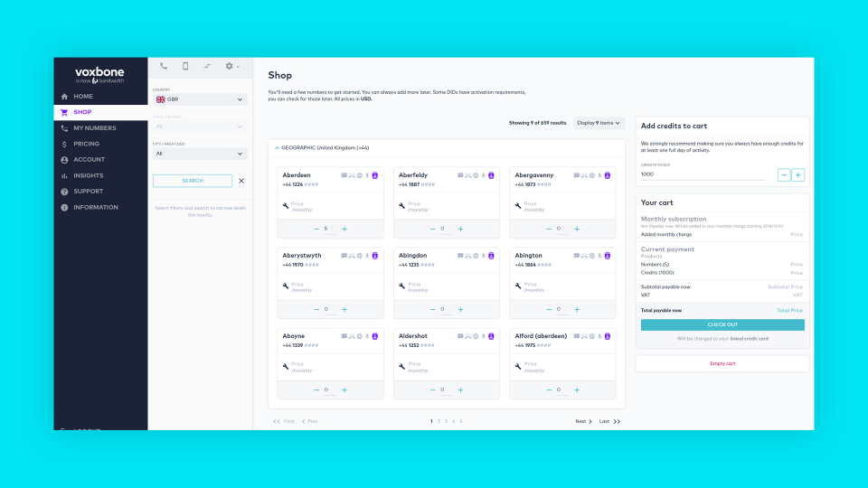Increase Alford (aberdeen) quantity with plus
The width and height of the screenshot is (868, 488).
click(577, 390)
